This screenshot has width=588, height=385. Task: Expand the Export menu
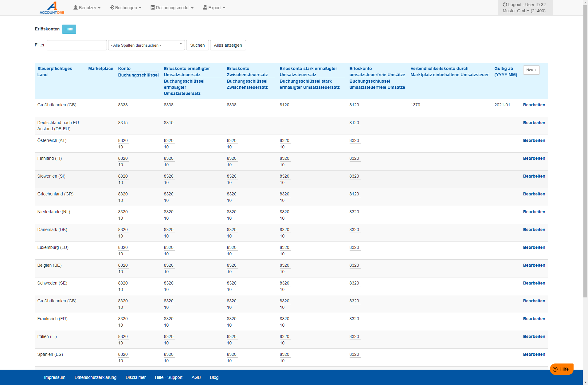point(214,8)
